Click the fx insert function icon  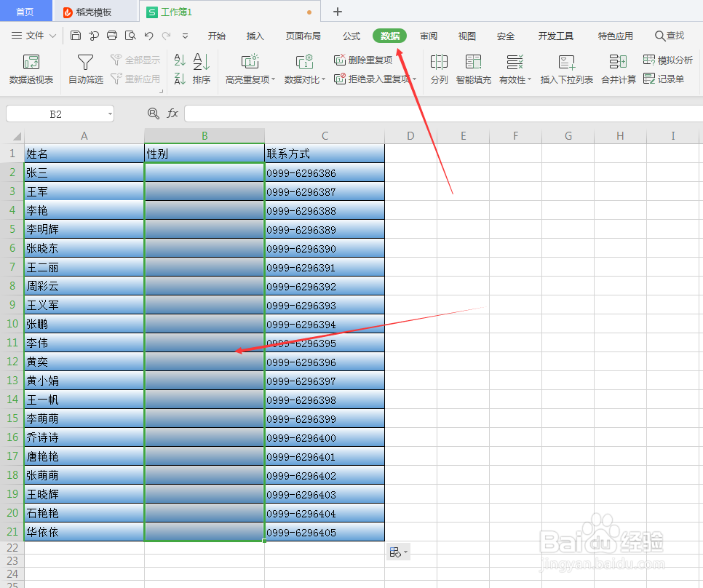tap(172, 114)
